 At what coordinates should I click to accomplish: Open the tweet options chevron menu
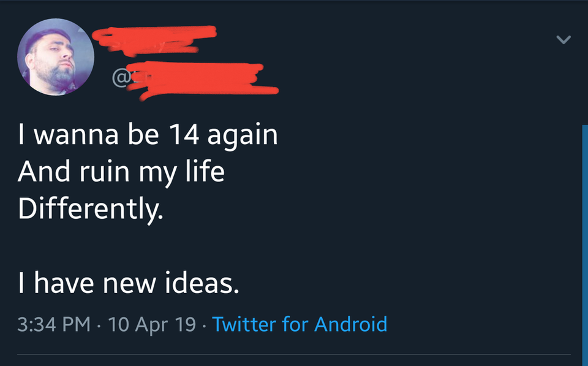pyautogui.click(x=563, y=40)
